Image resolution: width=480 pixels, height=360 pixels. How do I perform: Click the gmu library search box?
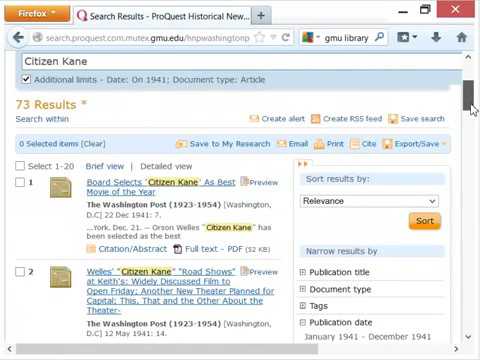point(347,38)
